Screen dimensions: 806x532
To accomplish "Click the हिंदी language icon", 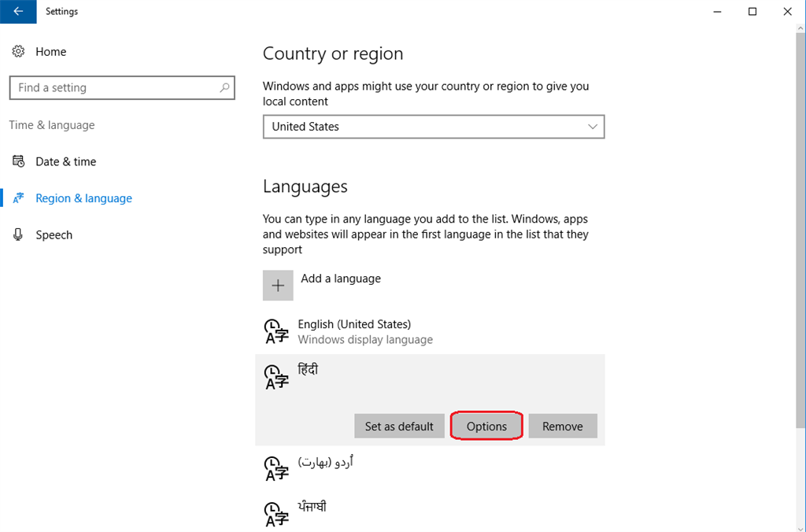I will pos(276,377).
